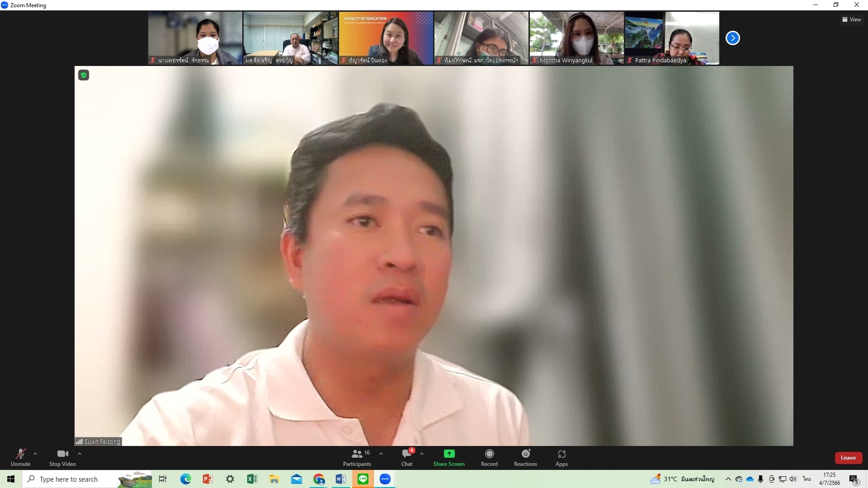The image size is (868, 488).
Task: Select Montha Wiriyangkul's video thumbnail
Action: click(x=576, y=38)
